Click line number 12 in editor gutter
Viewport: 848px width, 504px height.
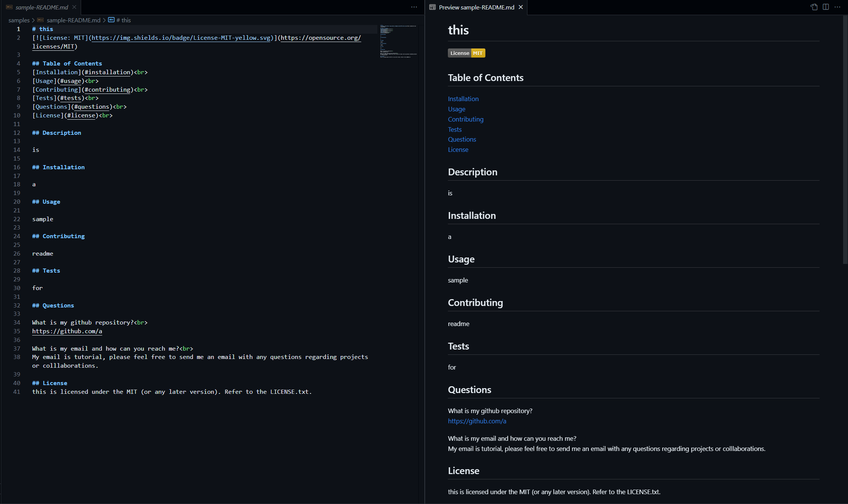(x=17, y=133)
